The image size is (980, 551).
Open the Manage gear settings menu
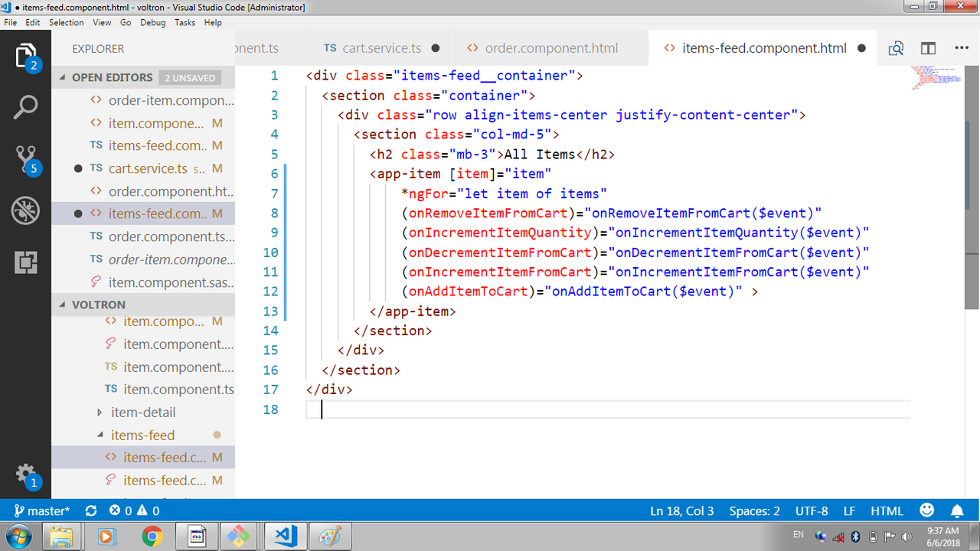25,474
